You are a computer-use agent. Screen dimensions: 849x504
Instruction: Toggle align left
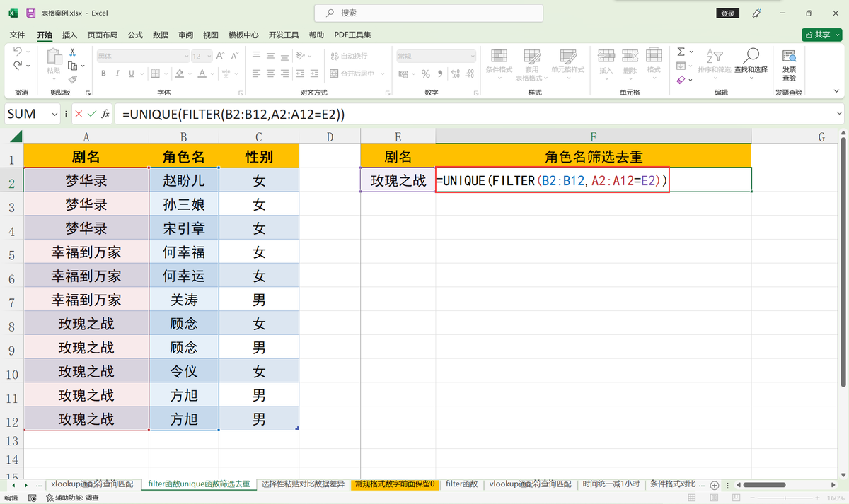256,74
